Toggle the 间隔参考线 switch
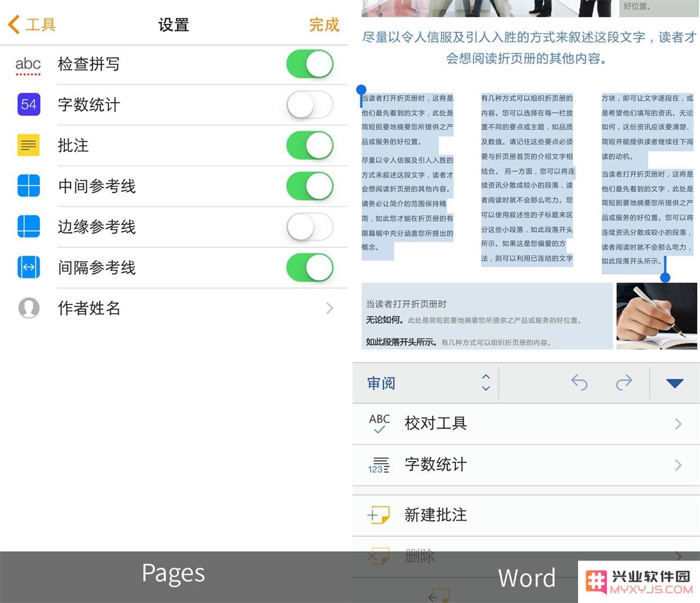Image resolution: width=700 pixels, height=603 pixels. [x=309, y=267]
